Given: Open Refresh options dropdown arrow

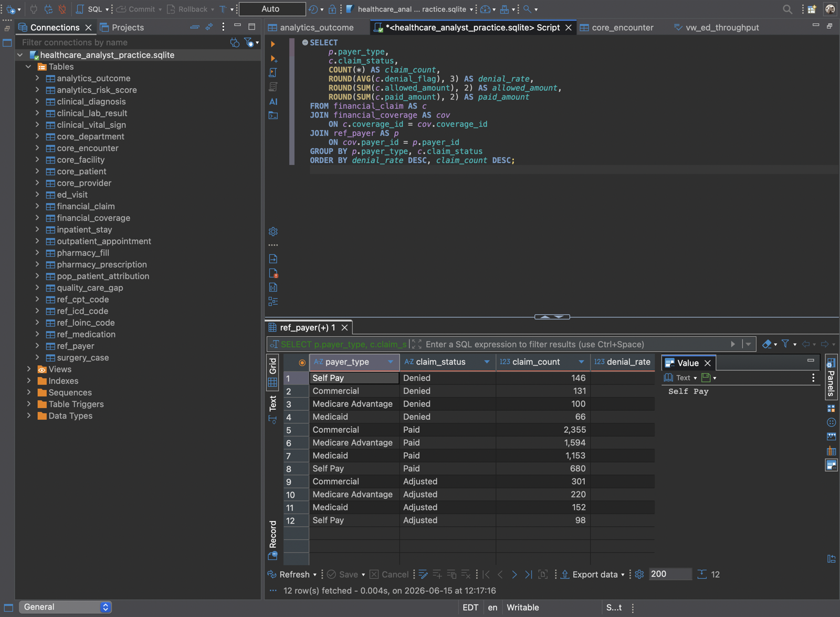Looking at the screenshot, I should click(x=315, y=575).
